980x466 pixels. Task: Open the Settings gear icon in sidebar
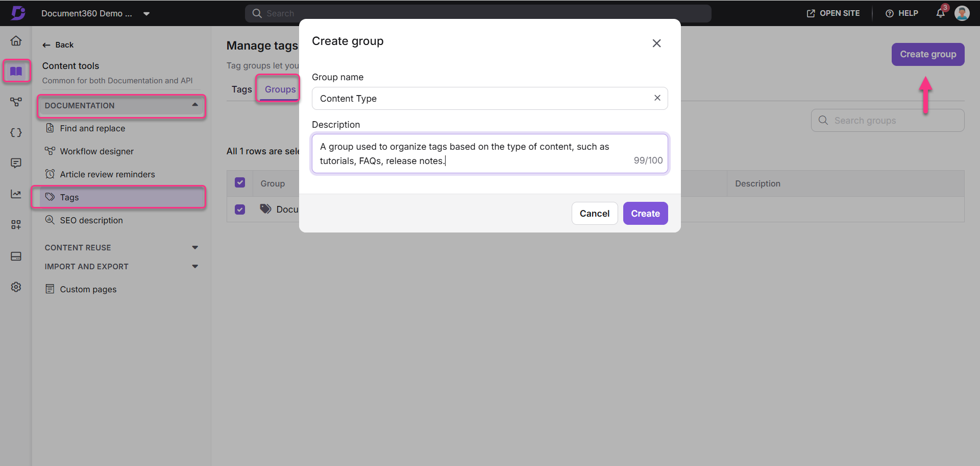point(16,287)
